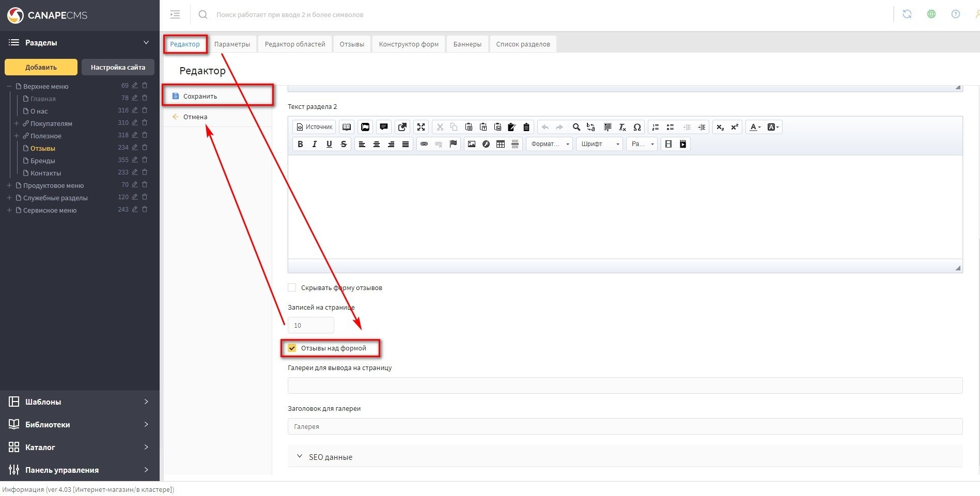The image size is (980, 496).
Task: Open the text color picker
Action: 755,127
